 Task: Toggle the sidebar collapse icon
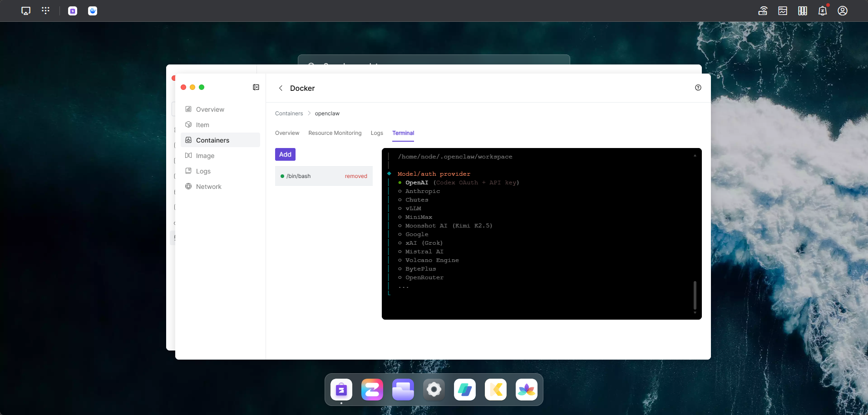pos(256,87)
